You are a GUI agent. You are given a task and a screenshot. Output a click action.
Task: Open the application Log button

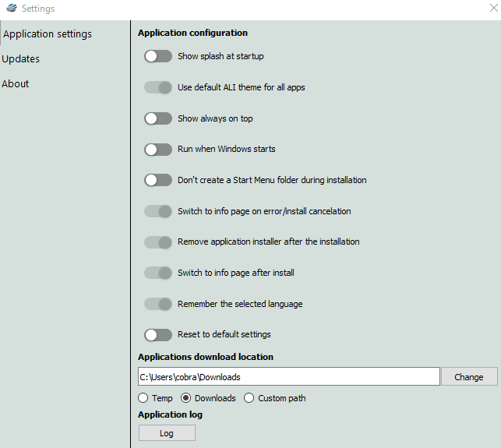167,433
